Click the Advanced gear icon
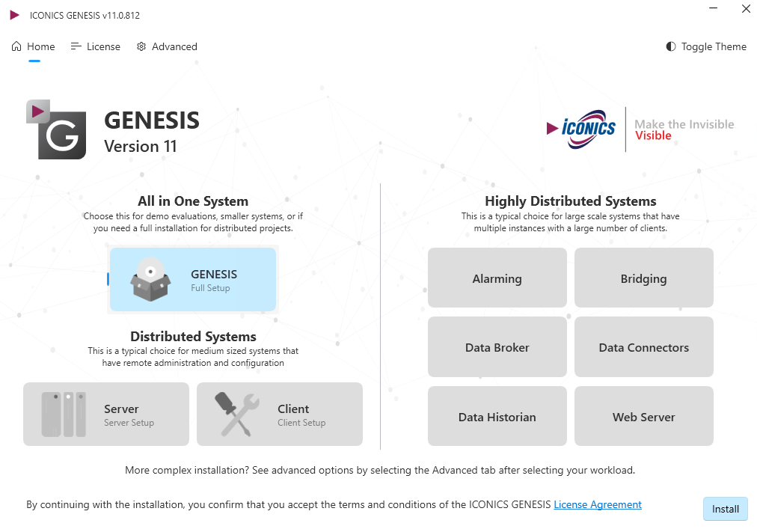Screen dimensions: 757x532 coord(141,46)
